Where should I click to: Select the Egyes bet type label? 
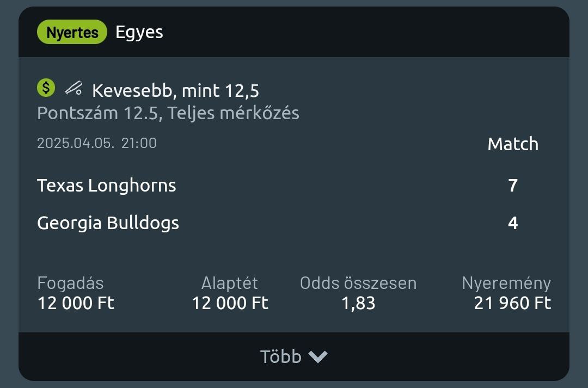coord(139,32)
